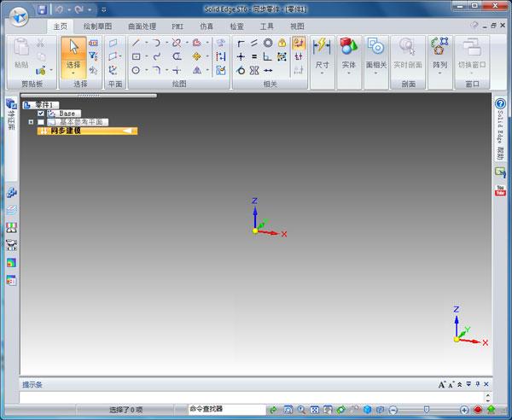Open the Circle tool dropdown arrow

(146, 70)
